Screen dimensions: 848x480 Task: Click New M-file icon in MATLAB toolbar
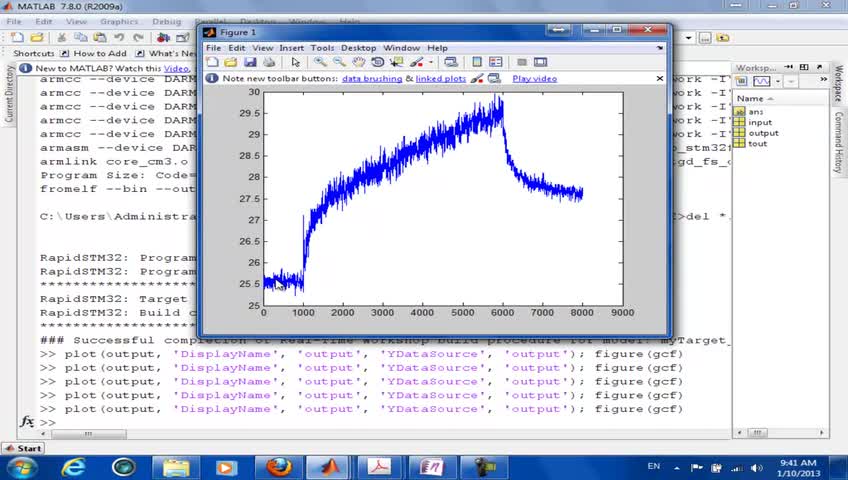pyautogui.click(x=17, y=38)
